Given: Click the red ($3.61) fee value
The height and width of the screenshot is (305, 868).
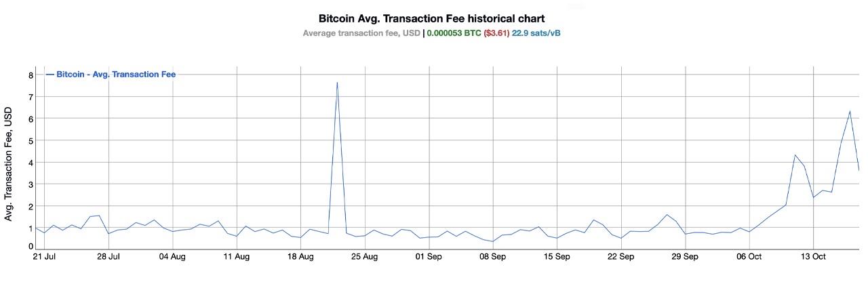Looking at the screenshot, I should (496, 33).
